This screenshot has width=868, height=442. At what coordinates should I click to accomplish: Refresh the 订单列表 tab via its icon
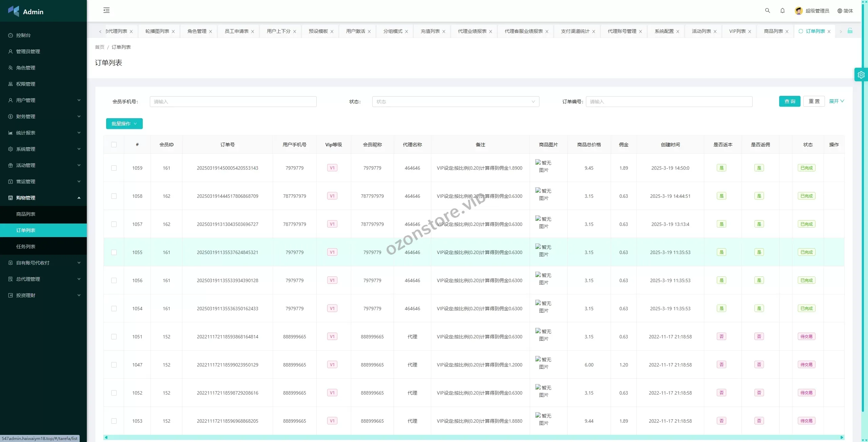click(x=801, y=31)
